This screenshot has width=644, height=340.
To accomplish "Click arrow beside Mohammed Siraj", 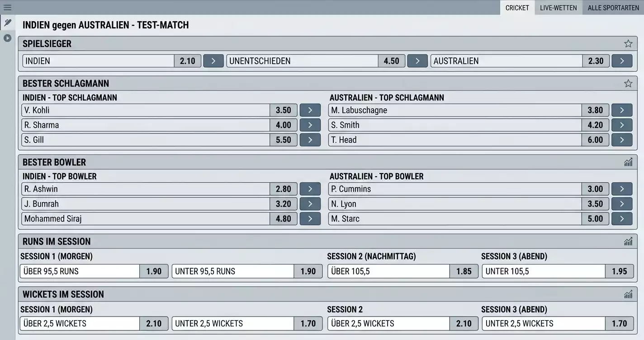I will pyautogui.click(x=310, y=219).
